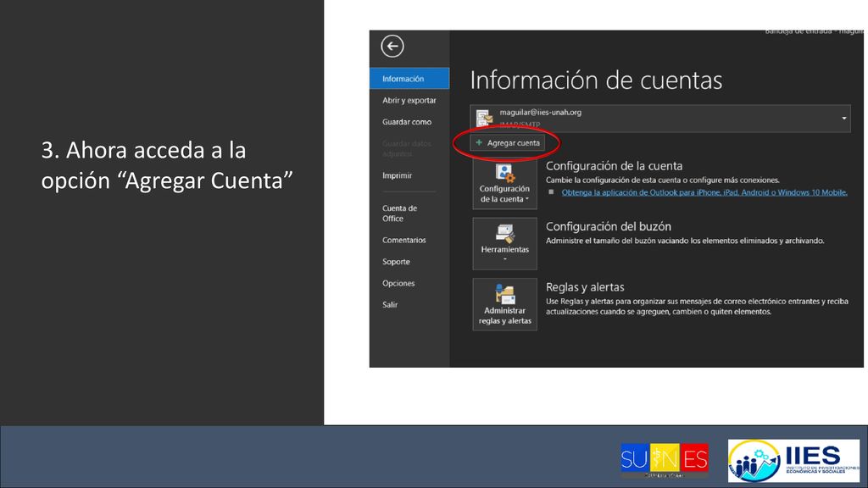Viewport: 868px width, 488px height.
Task: Open Soporte in the sidebar
Action: point(396,262)
